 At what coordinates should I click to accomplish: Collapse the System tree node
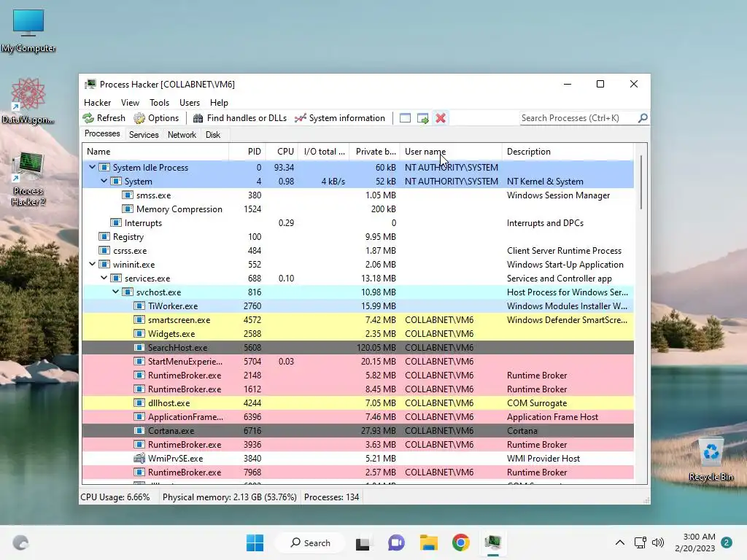[104, 181]
